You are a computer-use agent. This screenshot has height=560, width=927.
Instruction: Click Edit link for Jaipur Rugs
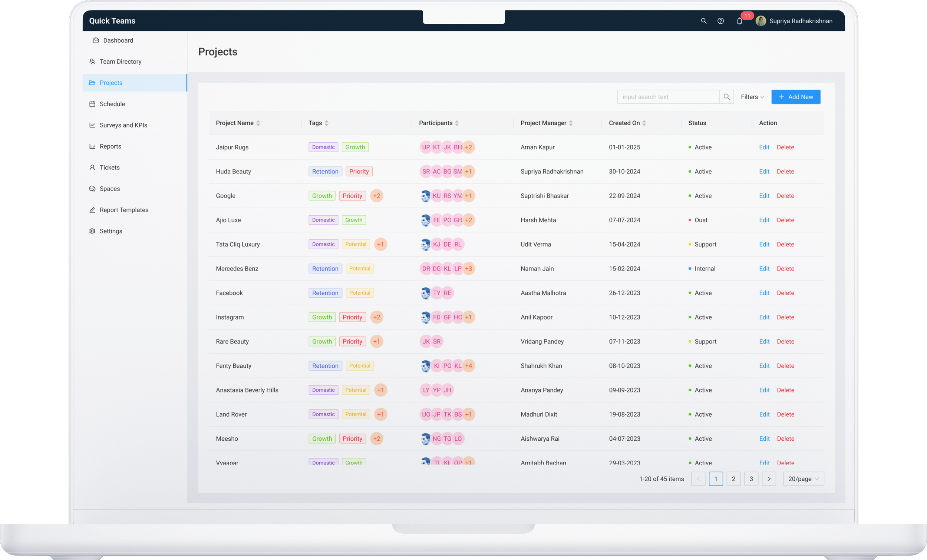764,148
